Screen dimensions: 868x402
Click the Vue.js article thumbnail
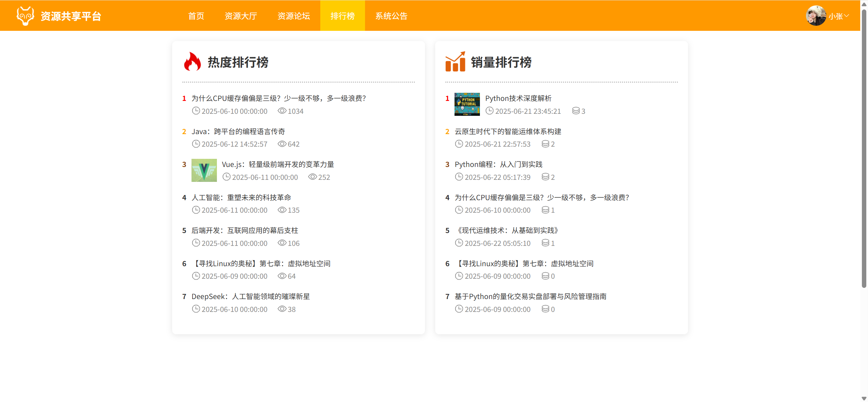pos(204,170)
